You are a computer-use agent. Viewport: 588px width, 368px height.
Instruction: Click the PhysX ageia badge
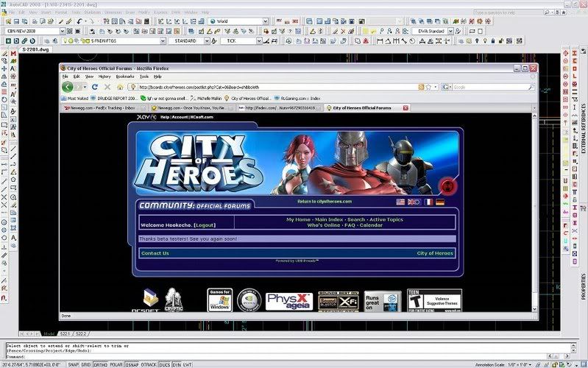click(288, 301)
